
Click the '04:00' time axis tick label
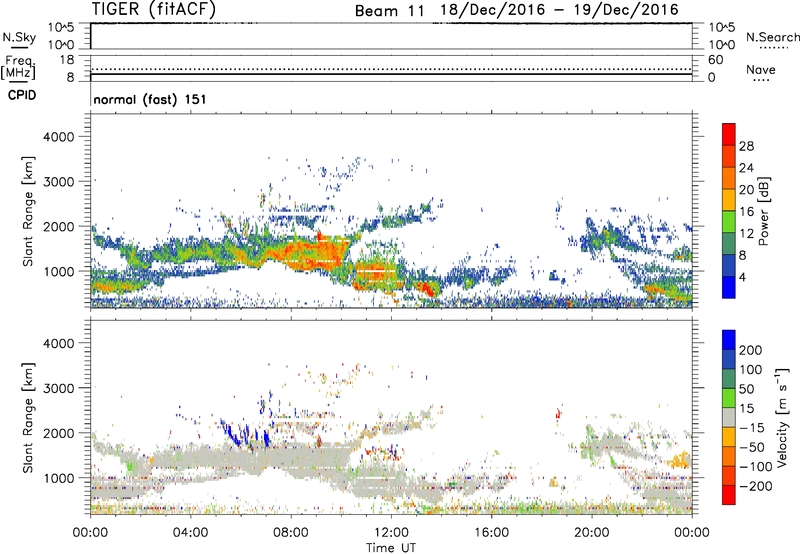coord(191,533)
